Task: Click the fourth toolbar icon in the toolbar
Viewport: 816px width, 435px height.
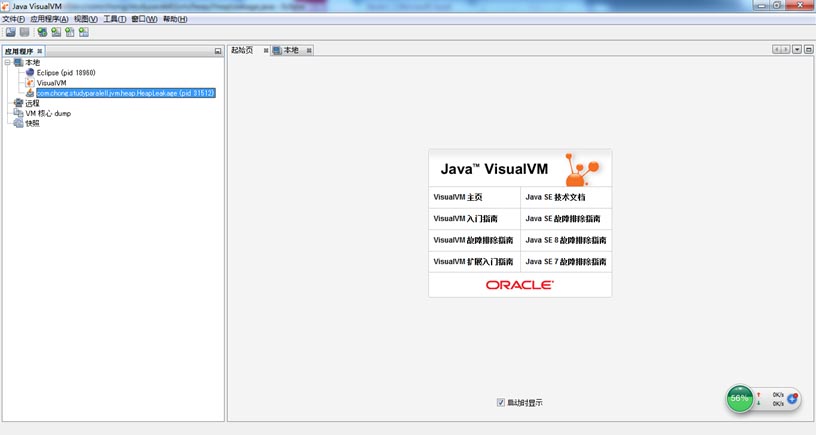Action: [56, 32]
